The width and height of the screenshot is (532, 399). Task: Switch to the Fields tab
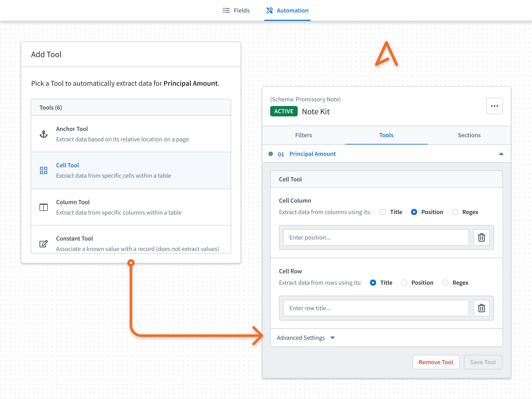(x=236, y=10)
